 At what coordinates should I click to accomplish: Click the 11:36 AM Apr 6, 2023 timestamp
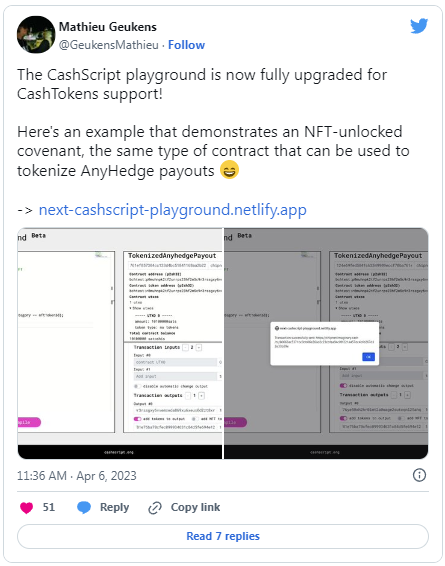pyautogui.click(x=77, y=476)
